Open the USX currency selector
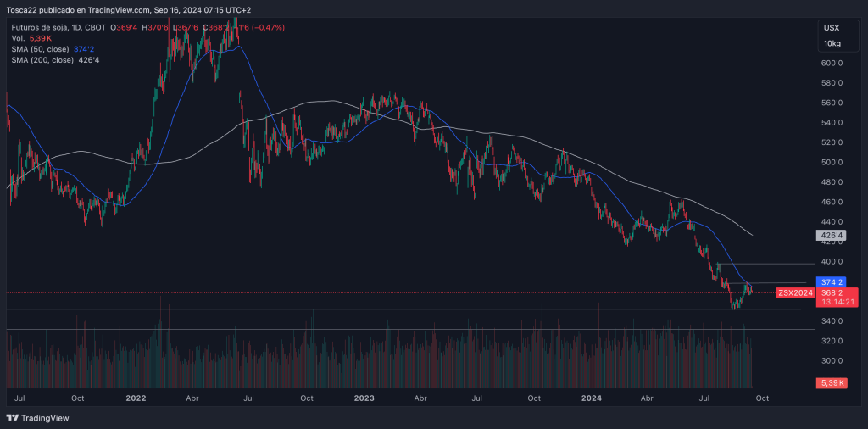The image size is (868, 429). (832, 28)
